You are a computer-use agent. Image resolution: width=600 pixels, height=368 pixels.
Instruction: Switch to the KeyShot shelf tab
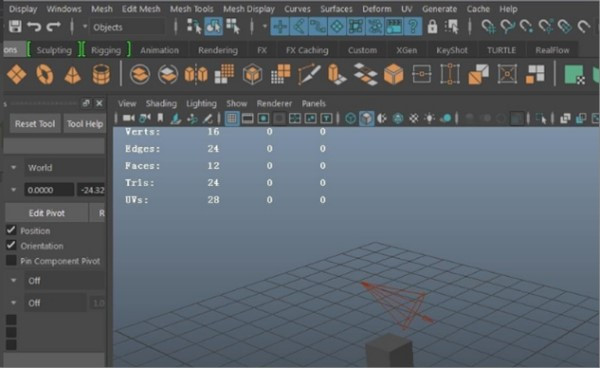452,50
